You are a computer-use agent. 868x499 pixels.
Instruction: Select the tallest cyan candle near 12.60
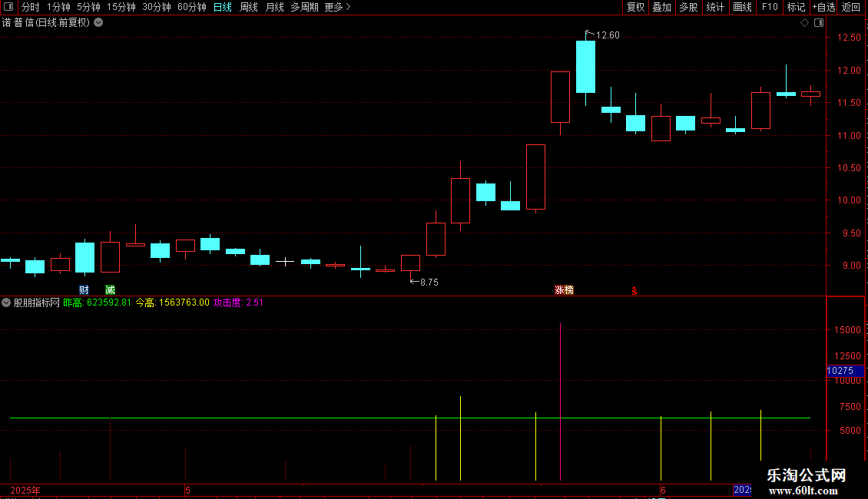click(x=585, y=67)
